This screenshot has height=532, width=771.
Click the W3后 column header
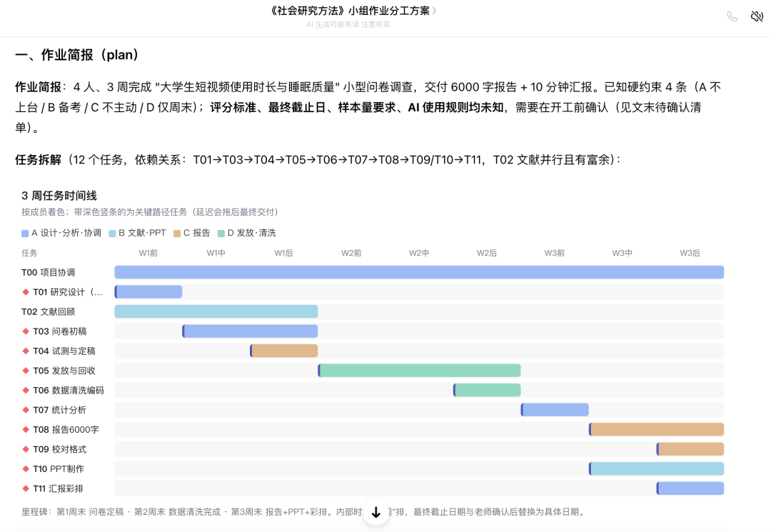click(690, 254)
